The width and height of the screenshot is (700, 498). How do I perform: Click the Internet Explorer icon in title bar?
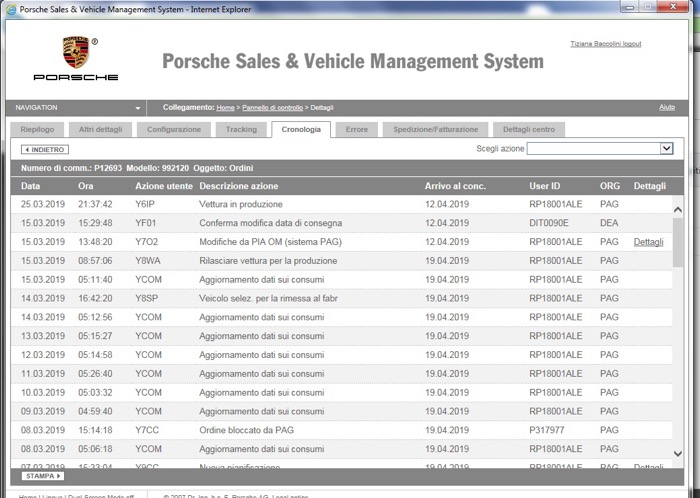click(x=12, y=9)
